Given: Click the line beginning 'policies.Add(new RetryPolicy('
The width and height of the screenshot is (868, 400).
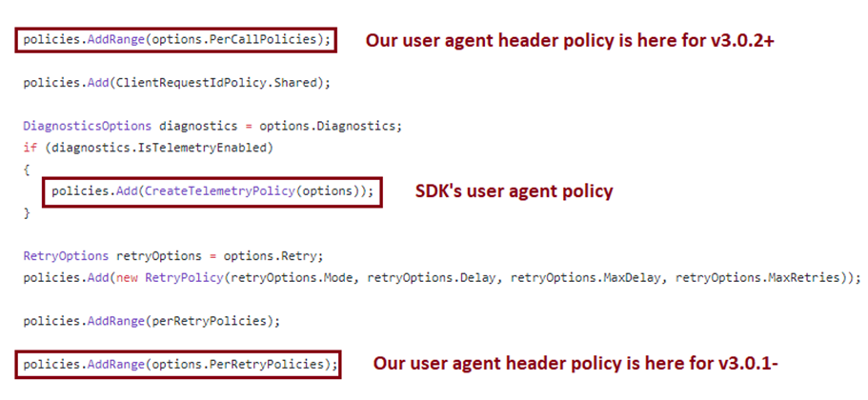Looking at the screenshot, I should tap(442, 278).
